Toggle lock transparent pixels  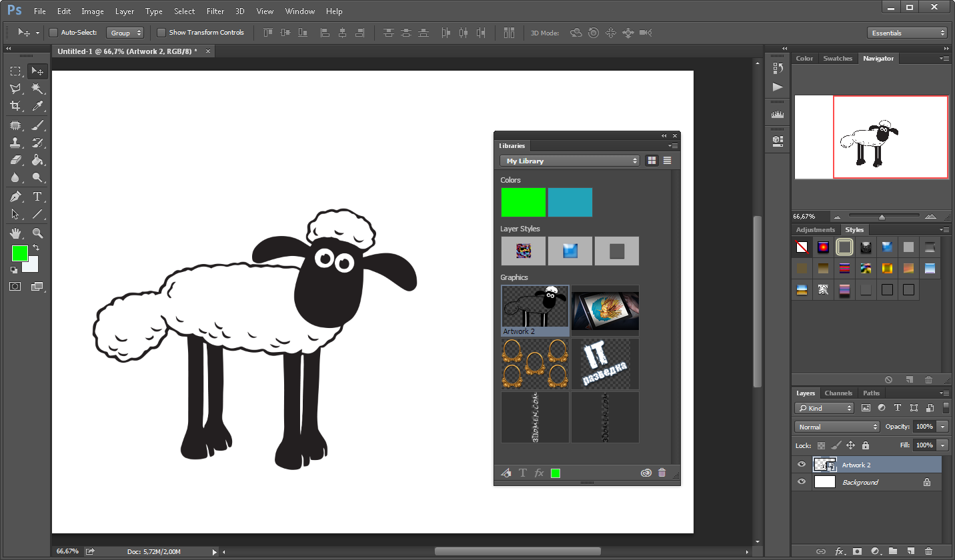(822, 445)
